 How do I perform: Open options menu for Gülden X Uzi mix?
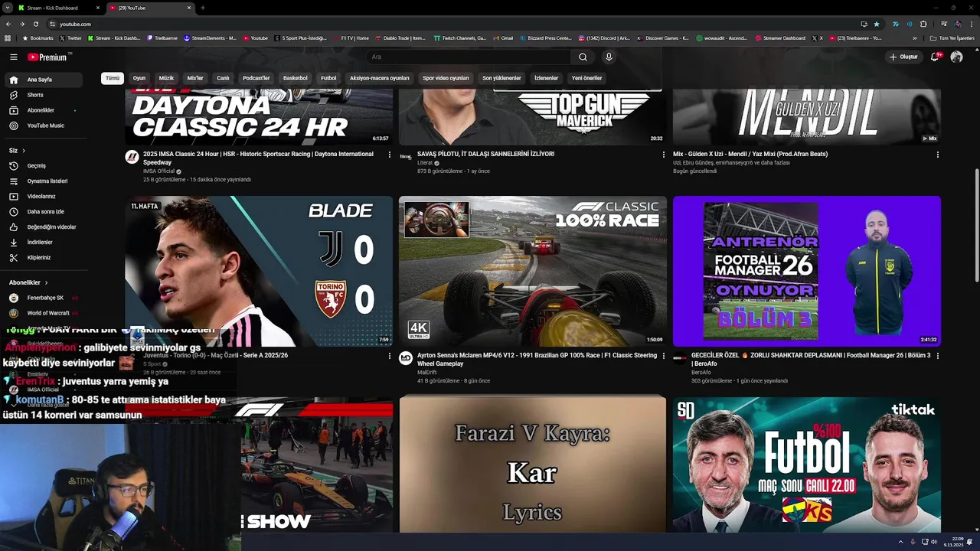point(938,155)
